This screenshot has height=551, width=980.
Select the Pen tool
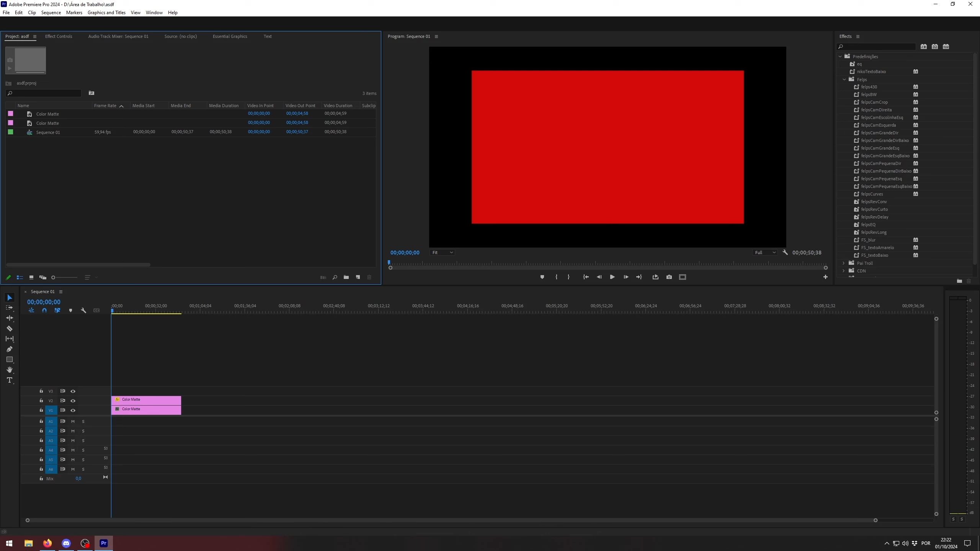[x=10, y=349]
